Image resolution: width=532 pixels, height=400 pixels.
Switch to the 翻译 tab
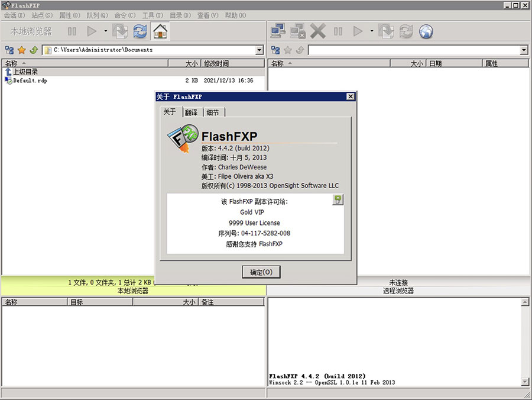click(x=192, y=112)
